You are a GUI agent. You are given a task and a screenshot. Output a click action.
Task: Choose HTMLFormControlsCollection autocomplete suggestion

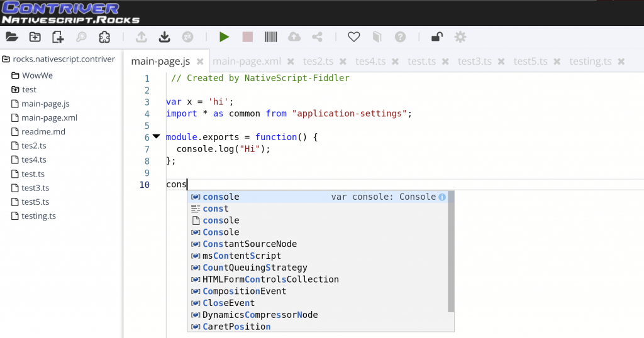318,280
